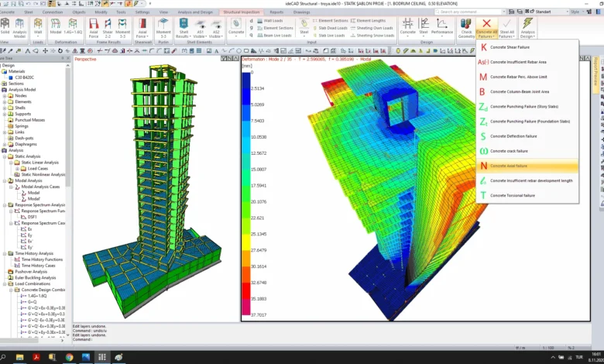Collapse the Static Linear Analysis node
604x364 pixels.
pyautogui.click(x=11, y=163)
